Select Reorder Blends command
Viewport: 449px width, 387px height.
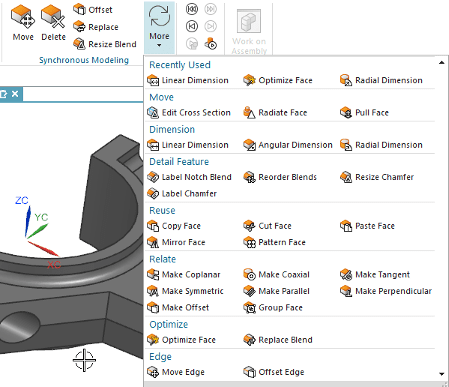point(280,177)
